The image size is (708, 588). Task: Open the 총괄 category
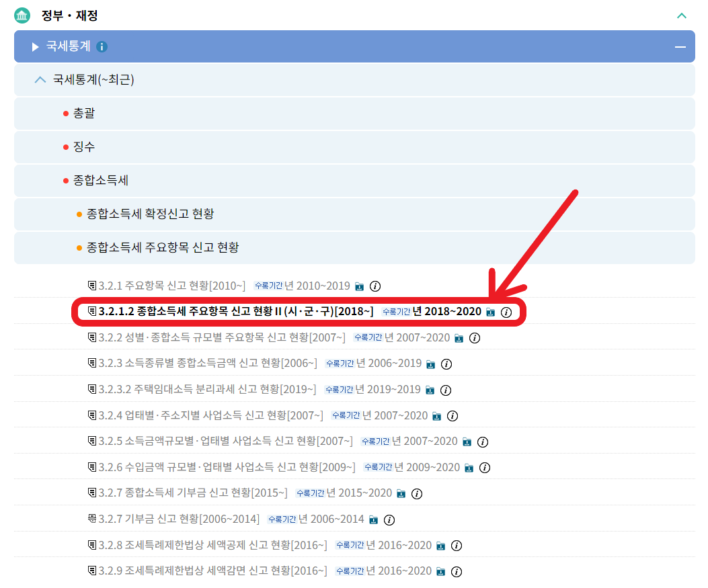(x=84, y=113)
